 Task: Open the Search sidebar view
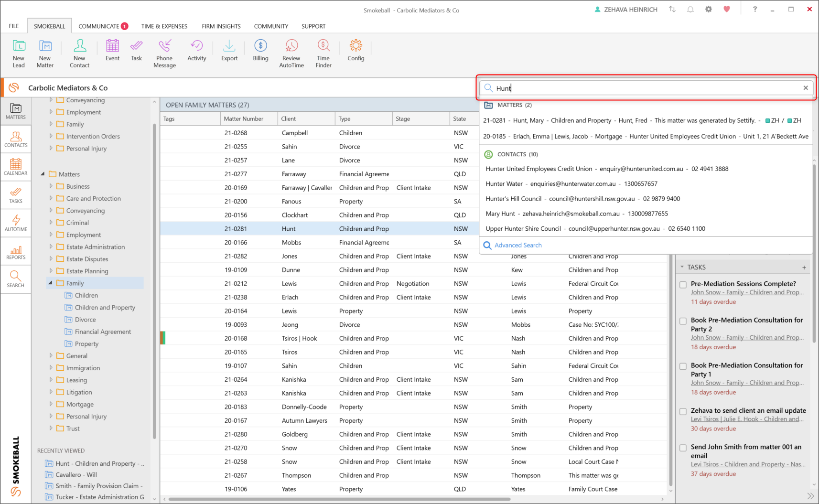(x=16, y=279)
